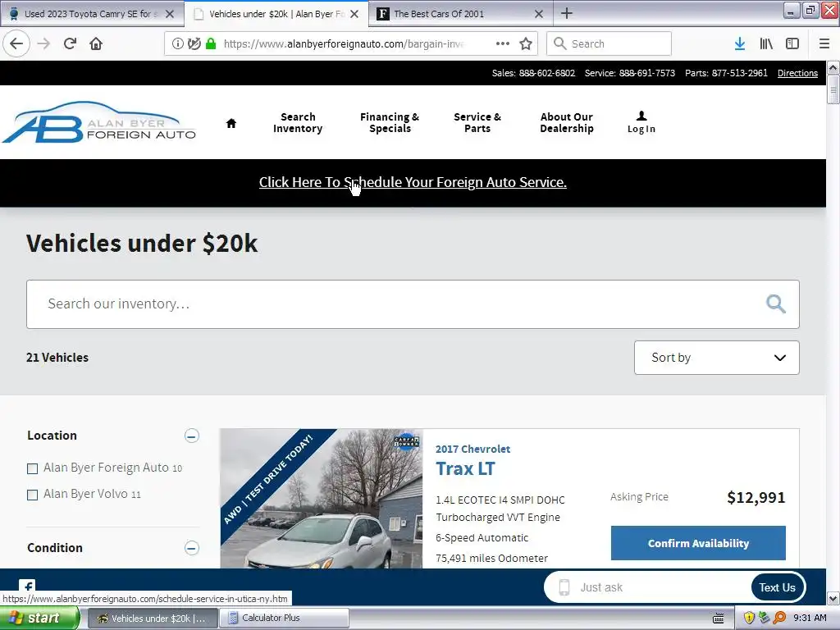This screenshot has width=840, height=630.
Task: Open the Chevrolet Trax vehicle photo
Action: [x=322, y=498]
